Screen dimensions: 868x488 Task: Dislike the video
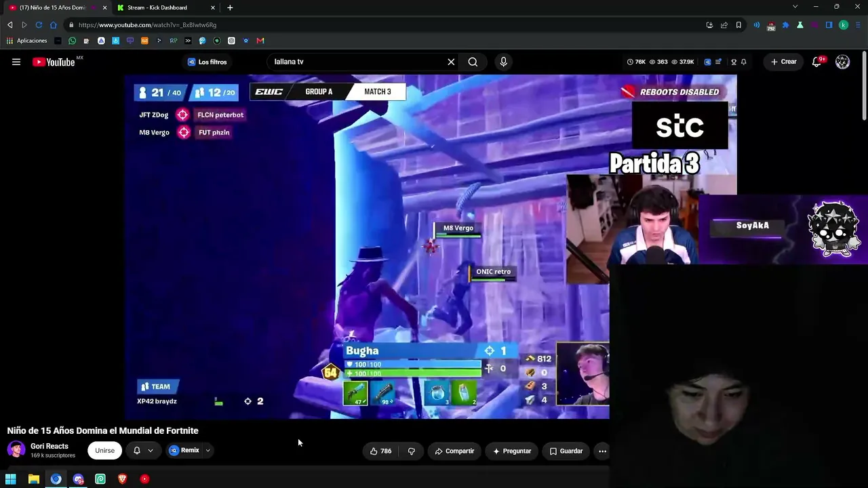click(x=411, y=451)
